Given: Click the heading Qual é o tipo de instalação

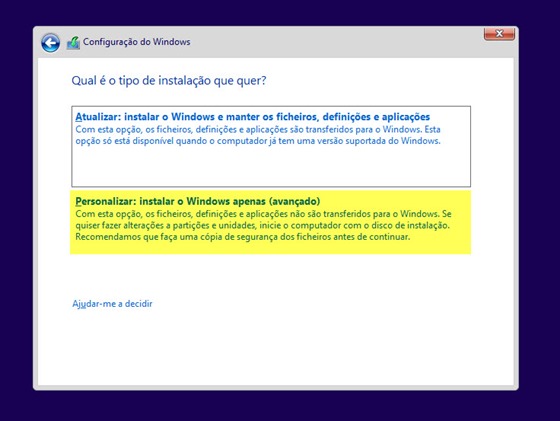Looking at the screenshot, I should [x=169, y=81].
